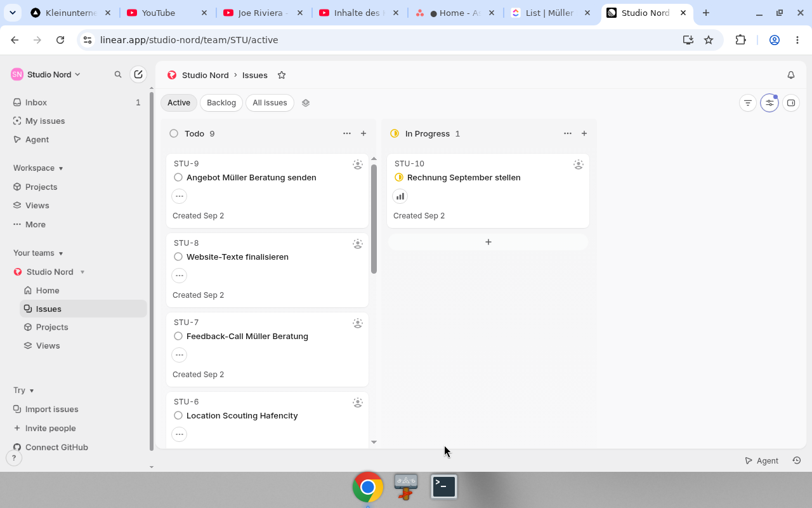This screenshot has height=508, width=812.
Task: Open the Chrome tab search dropdown
Action: coord(13,13)
